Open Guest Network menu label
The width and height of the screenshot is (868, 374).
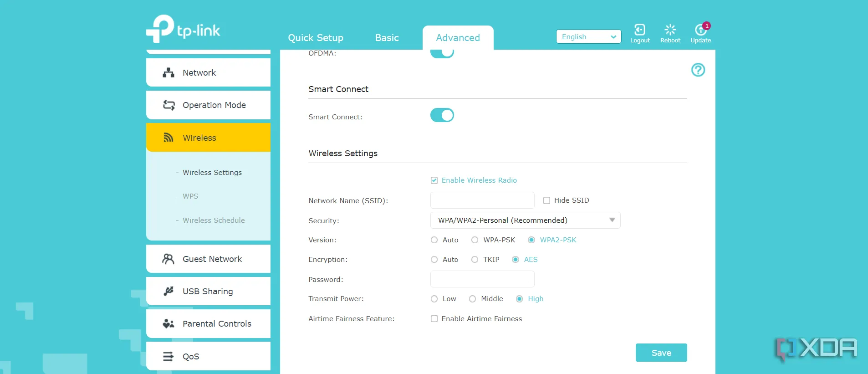pos(213,259)
